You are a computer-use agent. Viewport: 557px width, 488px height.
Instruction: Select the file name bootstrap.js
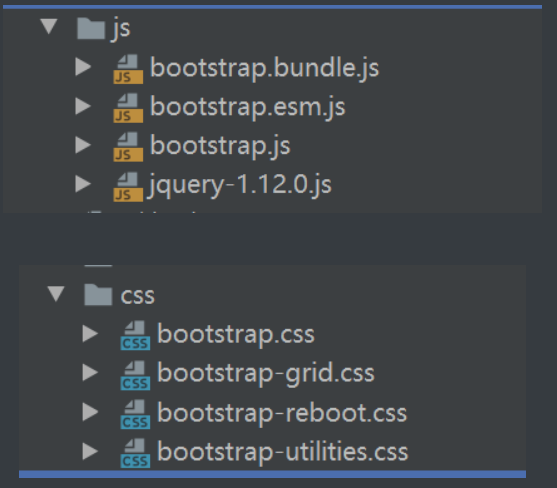click(x=220, y=146)
